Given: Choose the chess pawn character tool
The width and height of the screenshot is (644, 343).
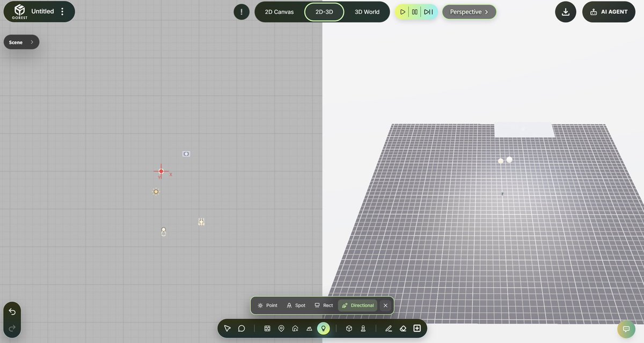Looking at the screenshot, I should pos(363,329).
